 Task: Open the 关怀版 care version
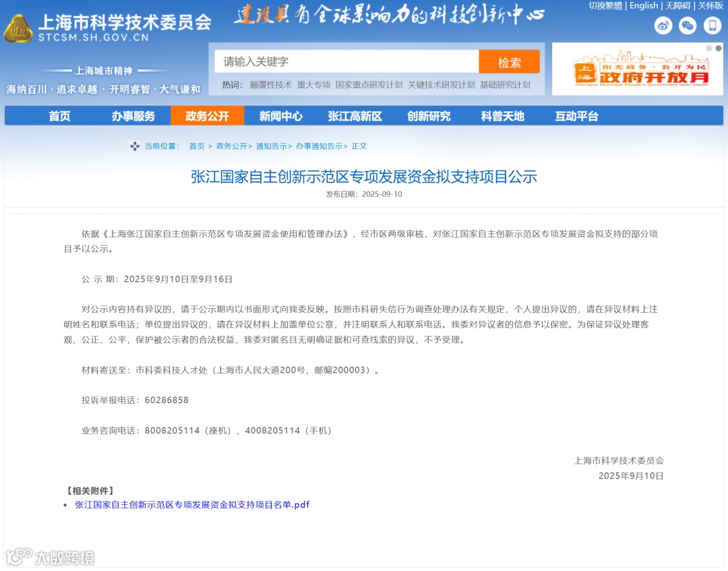tap(710, 5)
